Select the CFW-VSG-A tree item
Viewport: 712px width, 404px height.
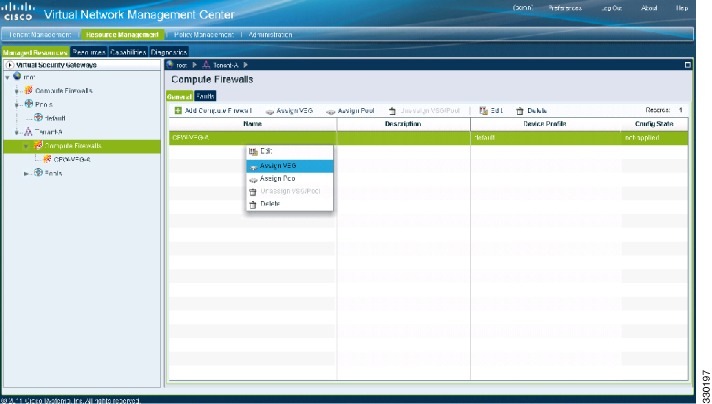tap(72, 160)
